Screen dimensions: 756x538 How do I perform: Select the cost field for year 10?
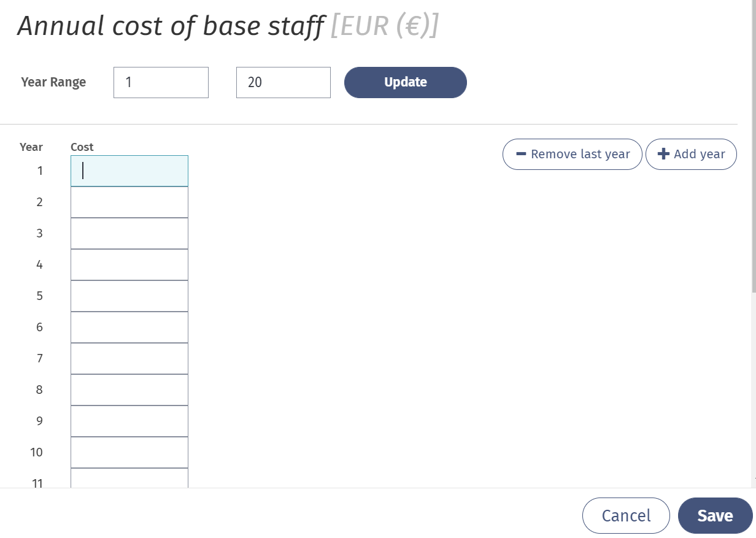tap(129, 452)
